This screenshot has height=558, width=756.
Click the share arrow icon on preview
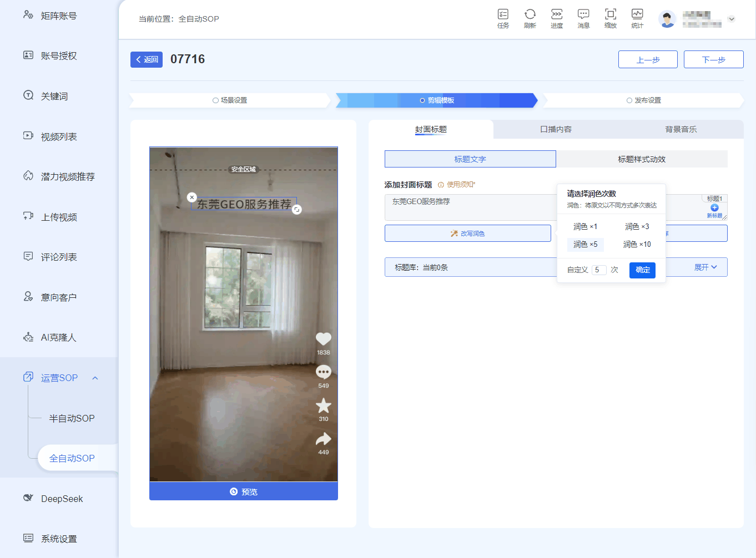pyautogui.click(x=324, y=439)
